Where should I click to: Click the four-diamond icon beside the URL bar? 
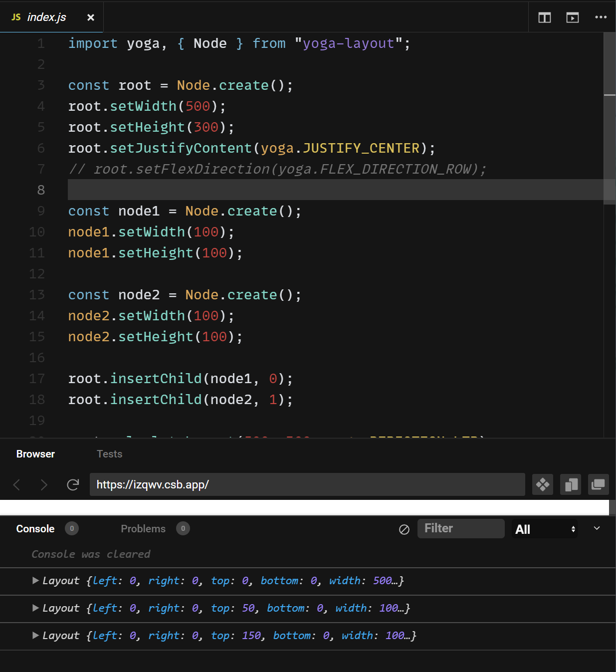pyautogui.click(x=543, y=484)
